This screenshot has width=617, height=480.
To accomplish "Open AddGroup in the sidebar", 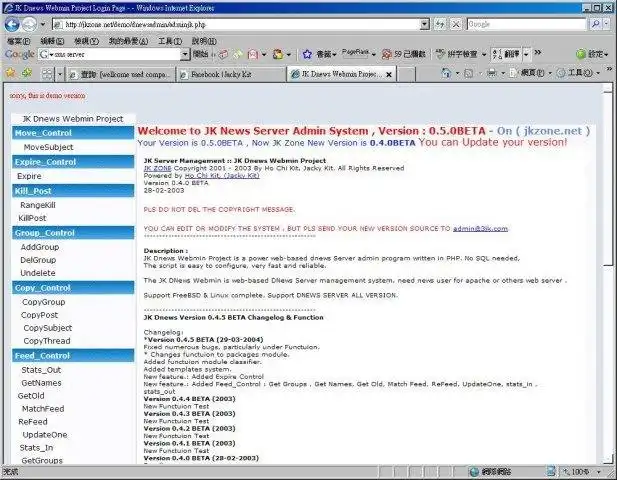I will pyautogui.click(x=40, y=247).
